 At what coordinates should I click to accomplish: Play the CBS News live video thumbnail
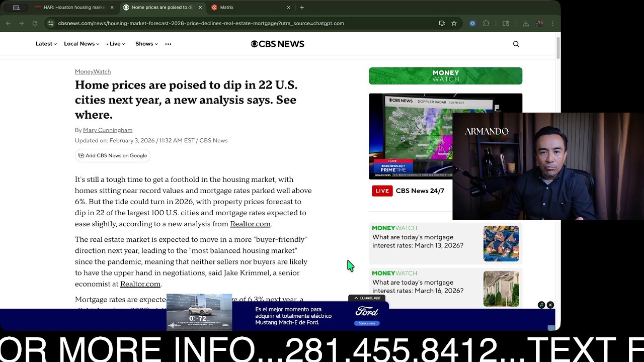tap(411, 136)
